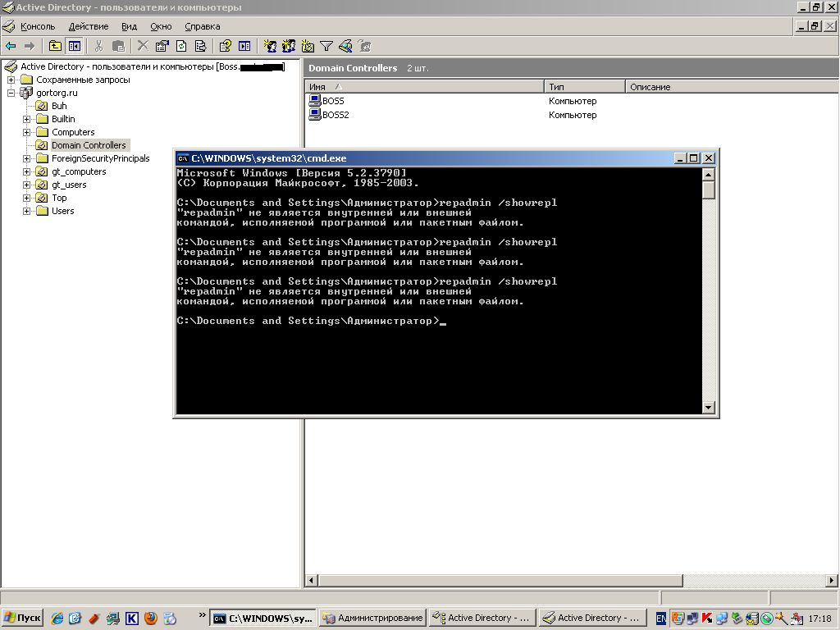
Task: Open filter options with the funnel icon
Action: click(x=326, y=47)
